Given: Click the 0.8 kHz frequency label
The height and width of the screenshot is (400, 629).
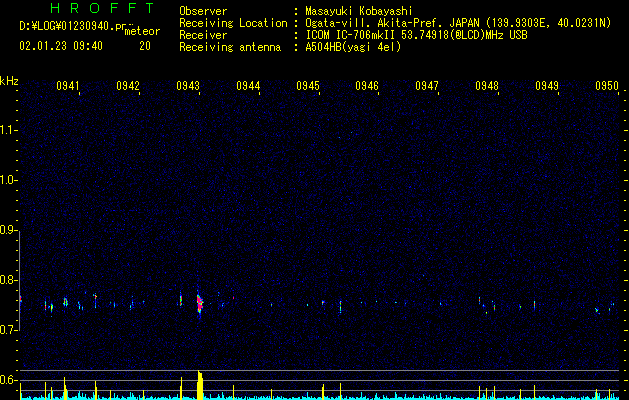Looking at the screenshot, I should [9, 280].
